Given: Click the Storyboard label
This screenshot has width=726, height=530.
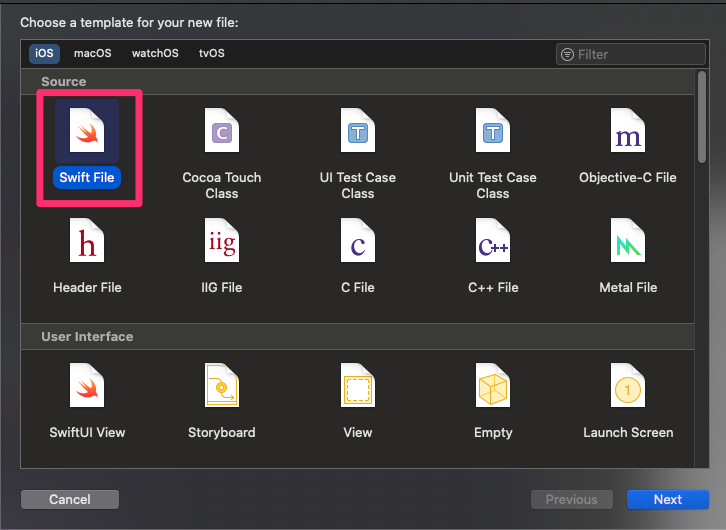Looking at the screenshot, I should 222,432.
